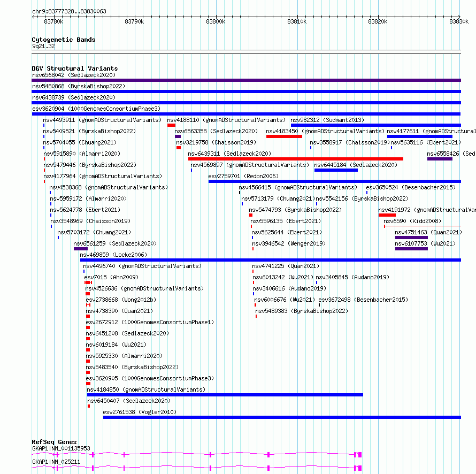Click the purple bar under nsv4751463
476x474 pixels.
coord(411,238)
